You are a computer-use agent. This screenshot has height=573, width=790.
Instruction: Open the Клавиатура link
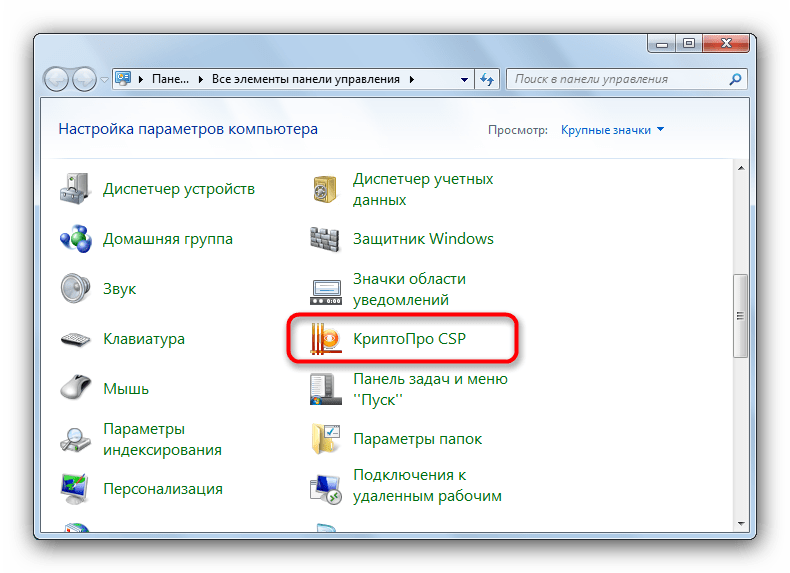[x=144, y=339]
